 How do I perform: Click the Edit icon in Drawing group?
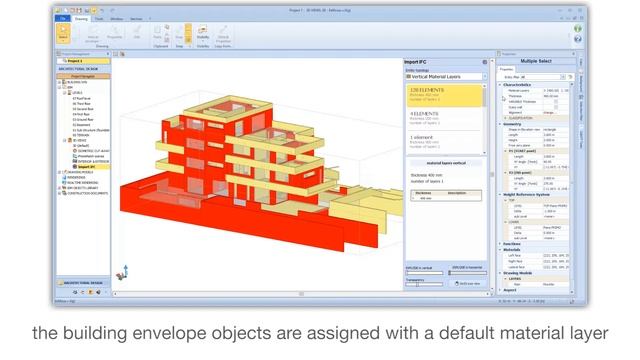pyautogui.click(x=137, y=32)
